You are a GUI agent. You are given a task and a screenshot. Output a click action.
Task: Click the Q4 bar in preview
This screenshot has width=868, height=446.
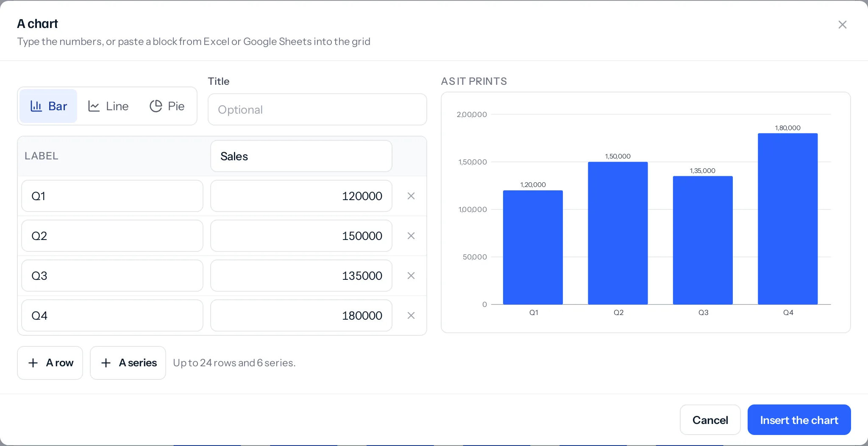(787, 219)
